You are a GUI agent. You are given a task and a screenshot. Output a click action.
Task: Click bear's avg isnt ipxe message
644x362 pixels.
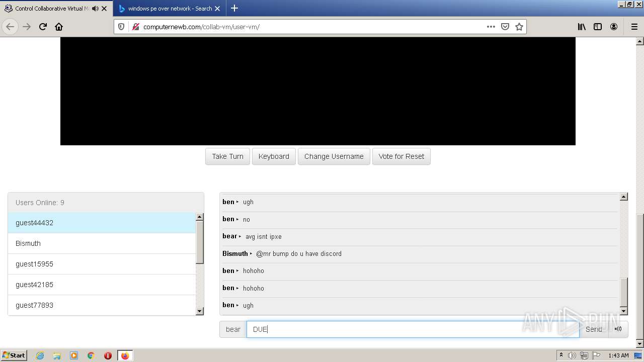(264, 236)
